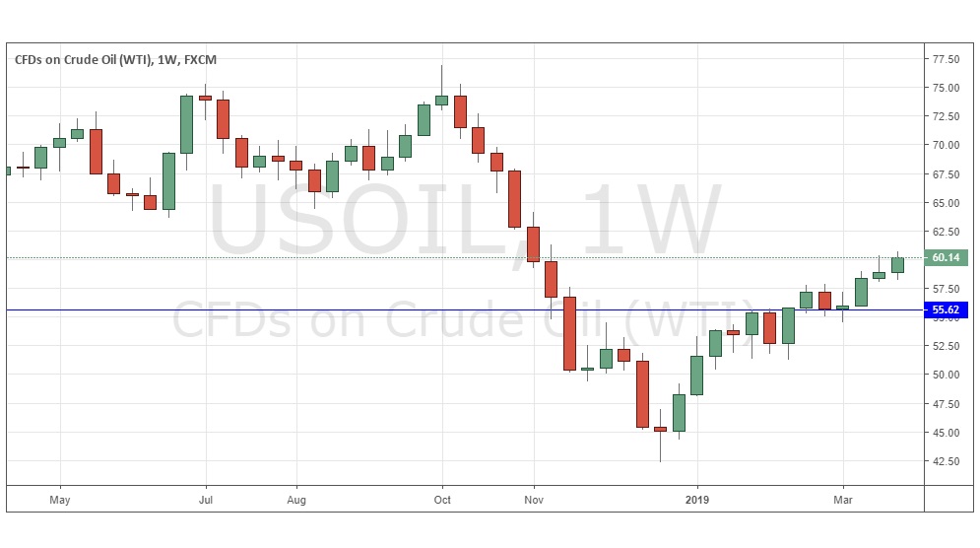The height and width of the screenshot is (548, 980).
Task: Click the Nov label on time axis
Action: 533,500
